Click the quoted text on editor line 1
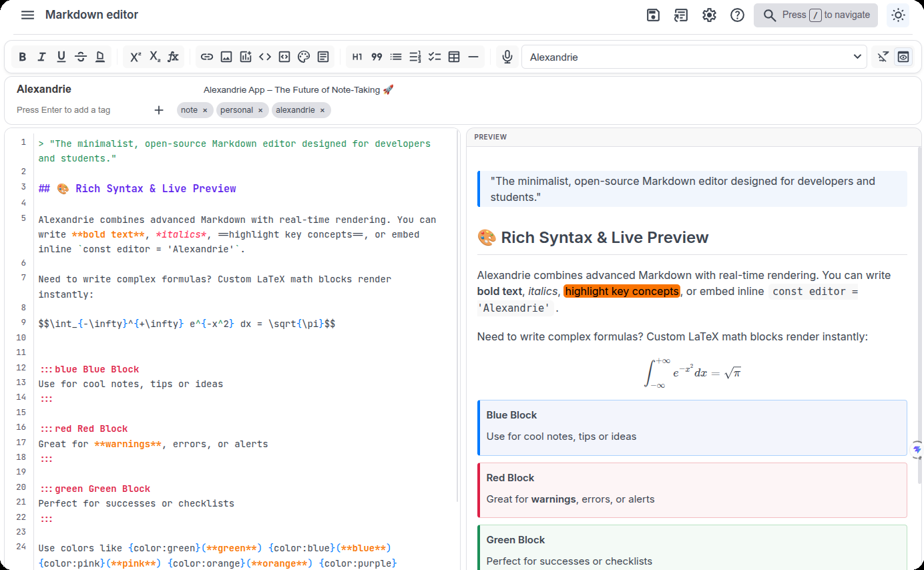The height and width of the screenshot is (570, 924). [234, 151]
